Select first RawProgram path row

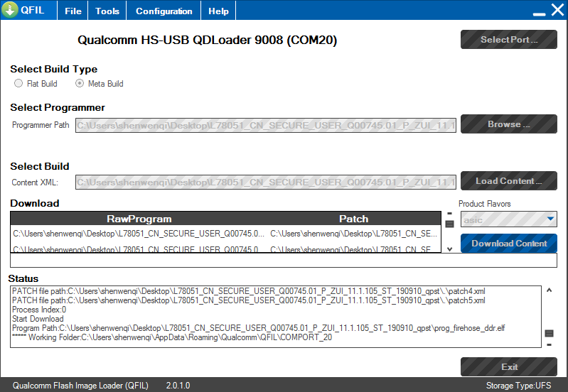tap(139, 234)
